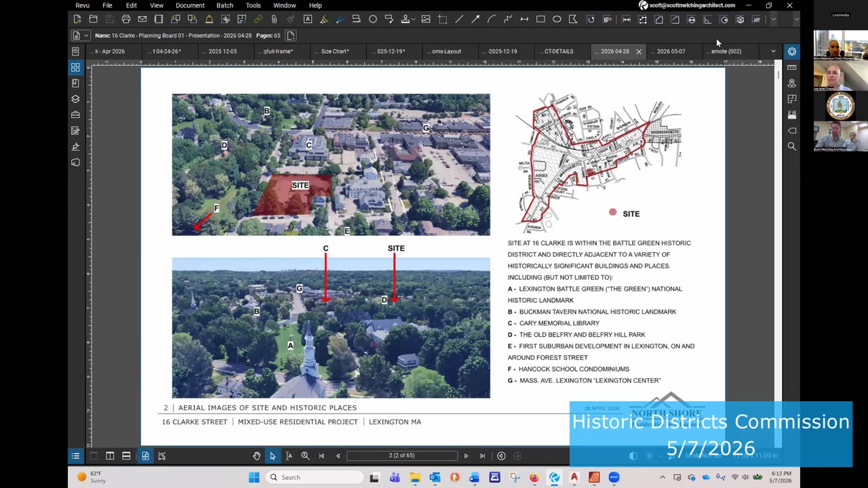Image resolution: width=868 pixels, height=488 pixels.
Task: Go to the previous page
Action: [x=338, y=456]
